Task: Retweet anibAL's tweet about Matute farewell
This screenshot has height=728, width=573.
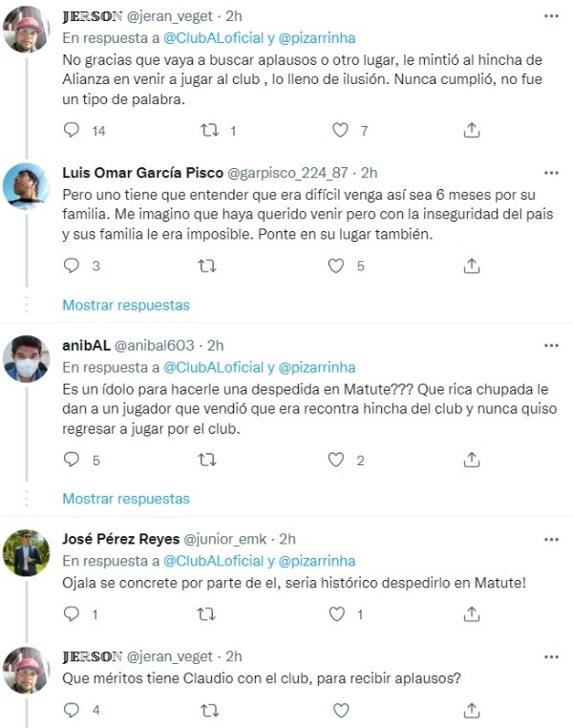Action: tap(205, 460)
